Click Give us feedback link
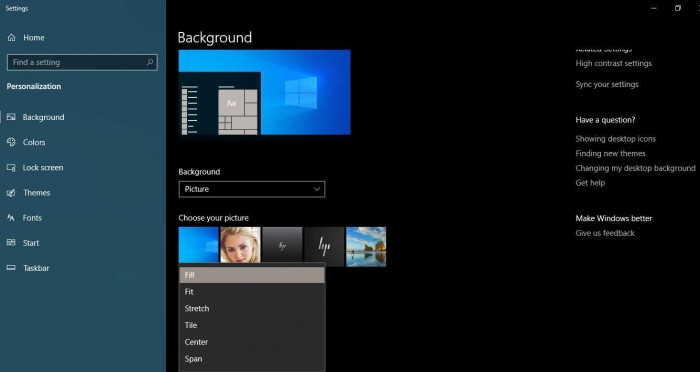The width and height of the screenshot is (700, 372). (x=605, y=233)
